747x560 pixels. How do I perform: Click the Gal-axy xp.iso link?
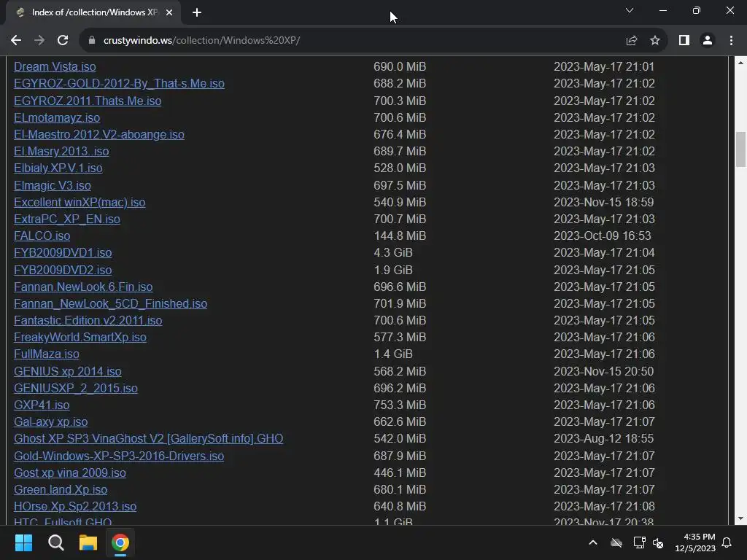pos(50,422)
